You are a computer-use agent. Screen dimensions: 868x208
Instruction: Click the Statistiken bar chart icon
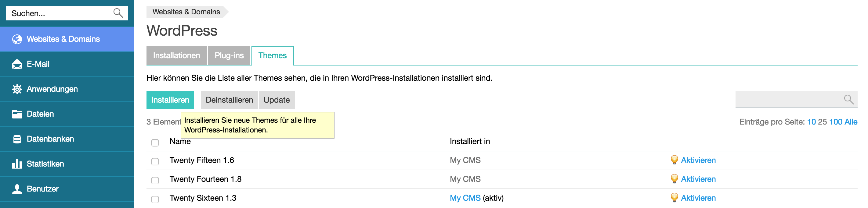[x=17, y=164]
